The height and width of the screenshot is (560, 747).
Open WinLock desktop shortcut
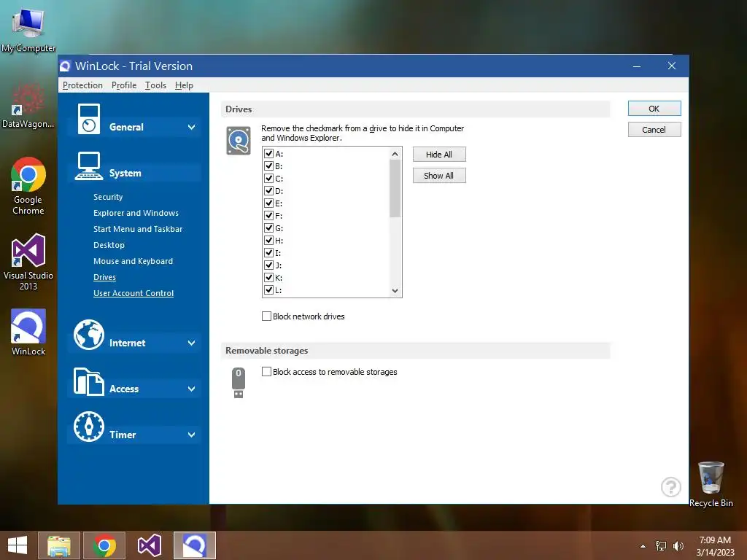28,332
